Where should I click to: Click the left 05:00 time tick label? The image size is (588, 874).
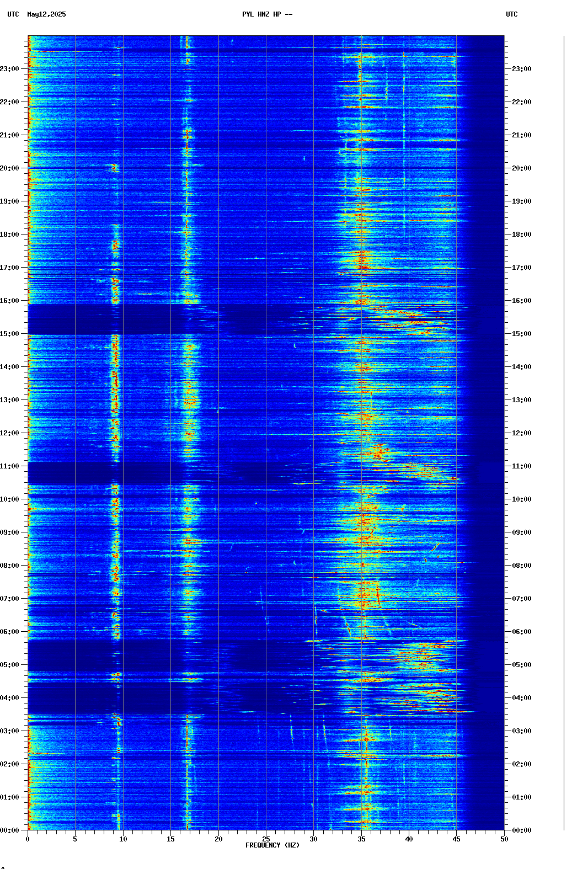(x=9, y=665)
